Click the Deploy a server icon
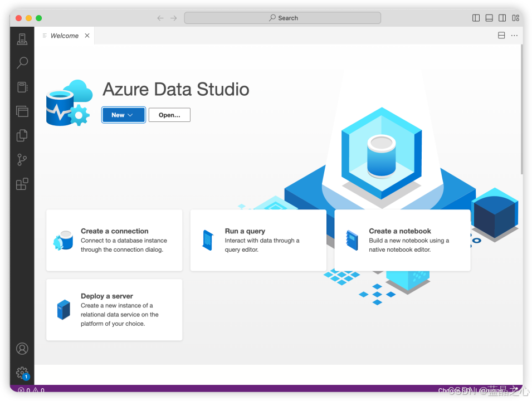 pos(64,310)
